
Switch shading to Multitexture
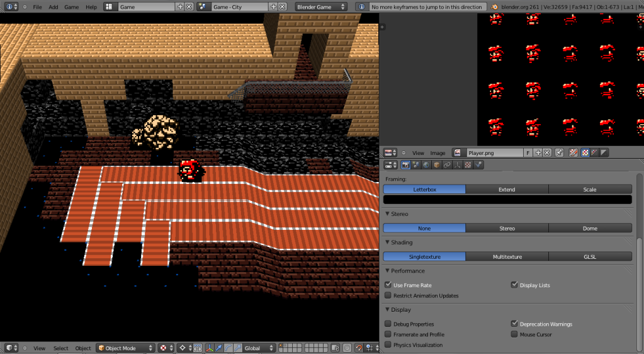(507, 256)
